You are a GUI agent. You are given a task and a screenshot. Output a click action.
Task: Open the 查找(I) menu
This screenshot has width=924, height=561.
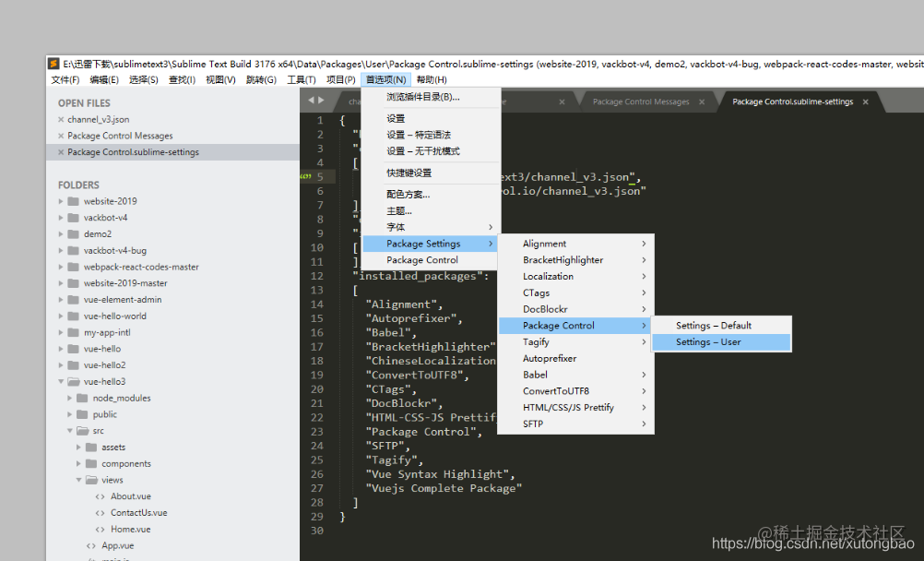tap(182, 79)
